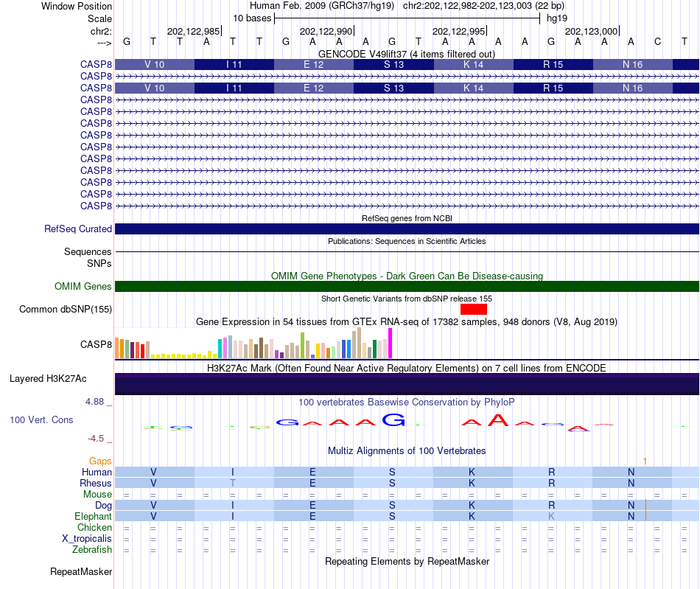Select the Elephant alignment row label
700x589 pixels.
coord(93,517)
